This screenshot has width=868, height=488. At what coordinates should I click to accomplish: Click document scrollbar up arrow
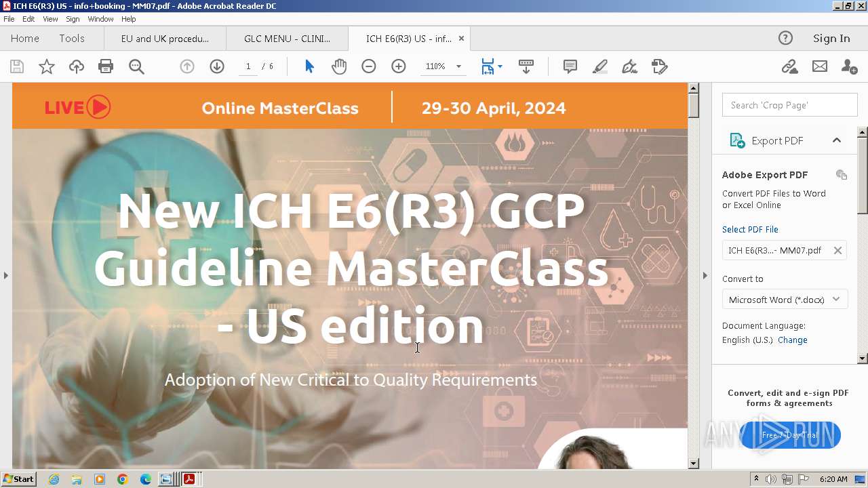tap(693, 87)
